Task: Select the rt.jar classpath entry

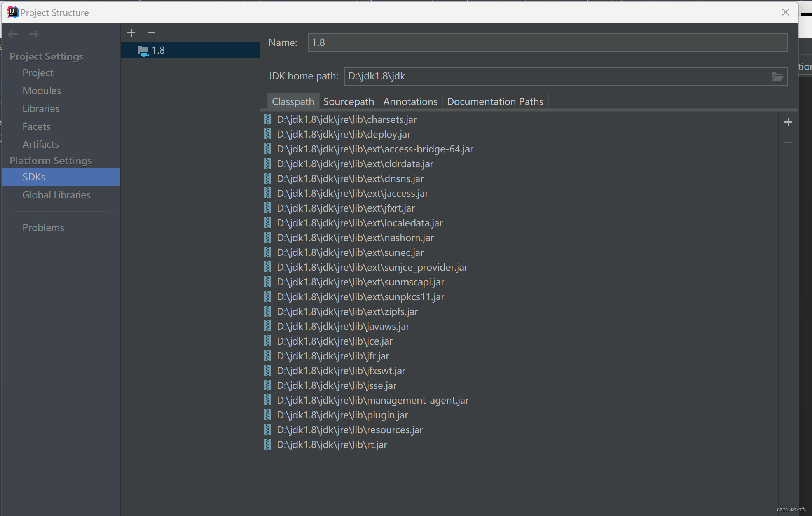Action: [x=332, y=444]
